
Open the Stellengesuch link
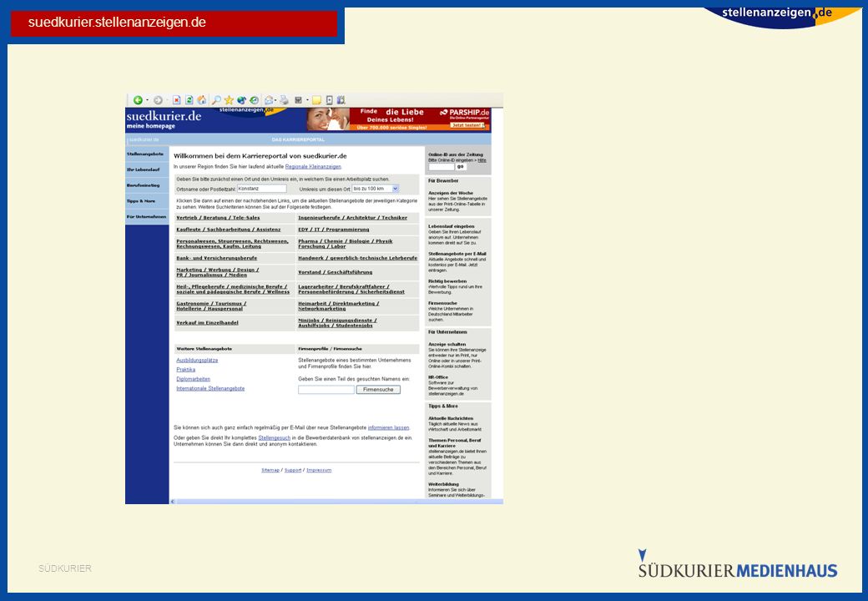click(x=275, y=437)
